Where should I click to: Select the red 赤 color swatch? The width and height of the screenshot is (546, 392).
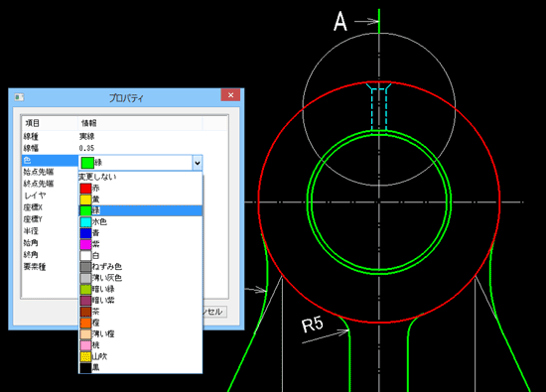click(x=140, y=189)
